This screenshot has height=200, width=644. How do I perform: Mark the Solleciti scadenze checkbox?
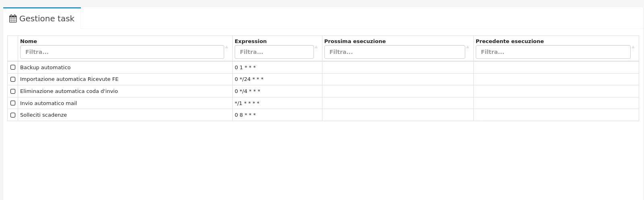point(13,115)
